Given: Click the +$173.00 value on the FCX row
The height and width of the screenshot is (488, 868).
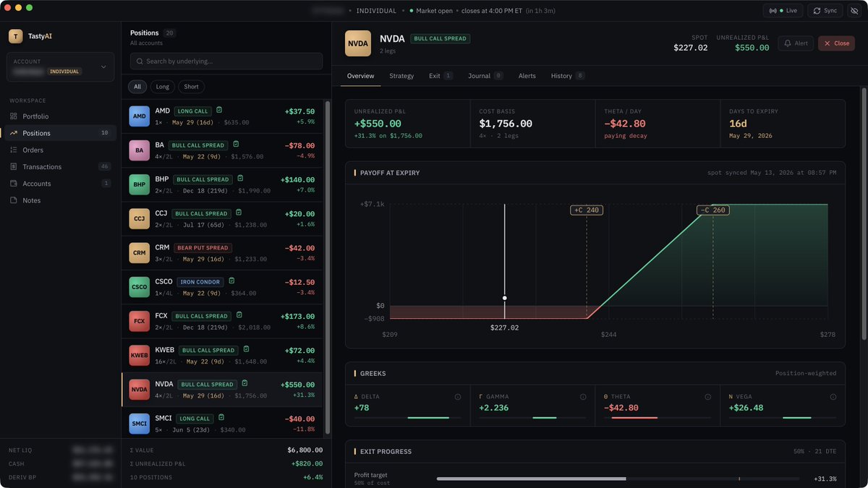Looking at the screenshot, I should [x=298, y=316].
